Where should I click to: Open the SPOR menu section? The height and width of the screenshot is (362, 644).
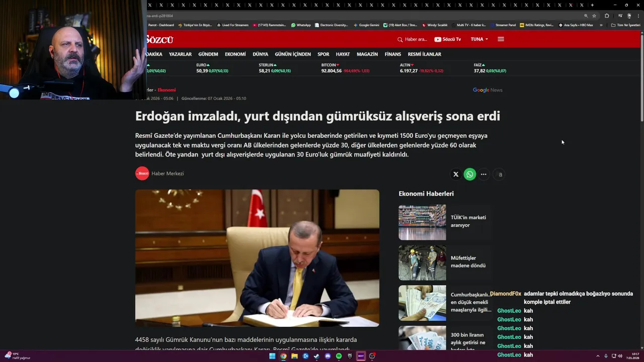324,54
